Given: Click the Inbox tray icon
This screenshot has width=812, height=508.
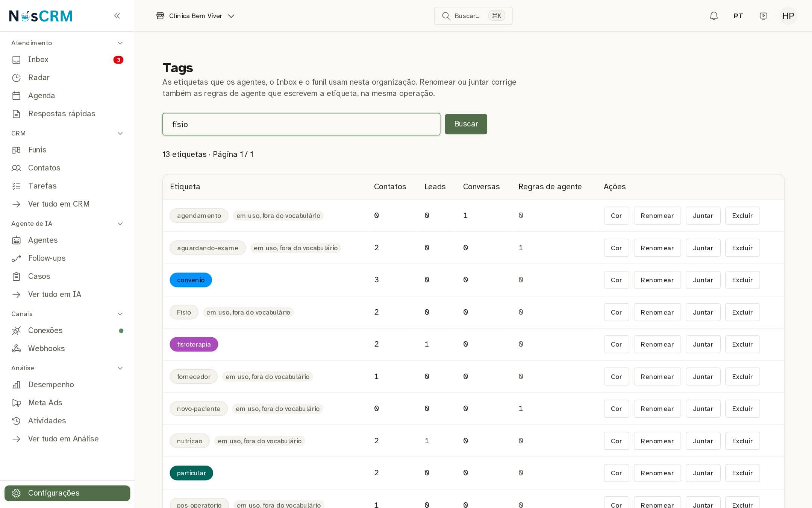Looking at the screenshot, I should point(16,60).
